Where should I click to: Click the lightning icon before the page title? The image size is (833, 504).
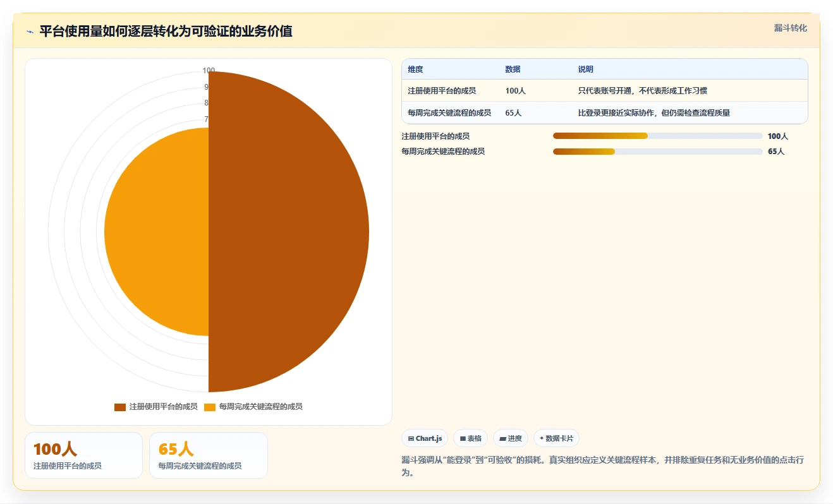(30, 32)
